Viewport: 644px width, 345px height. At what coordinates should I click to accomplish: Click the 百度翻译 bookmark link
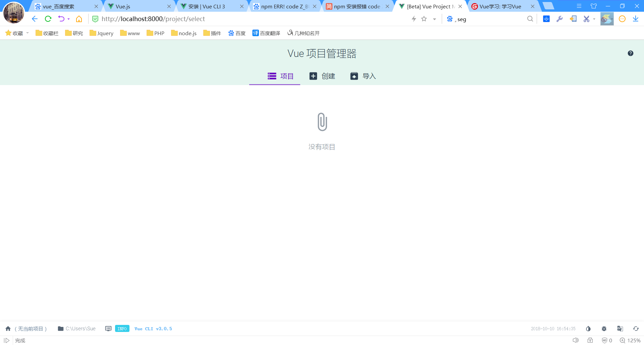[266, 33]
